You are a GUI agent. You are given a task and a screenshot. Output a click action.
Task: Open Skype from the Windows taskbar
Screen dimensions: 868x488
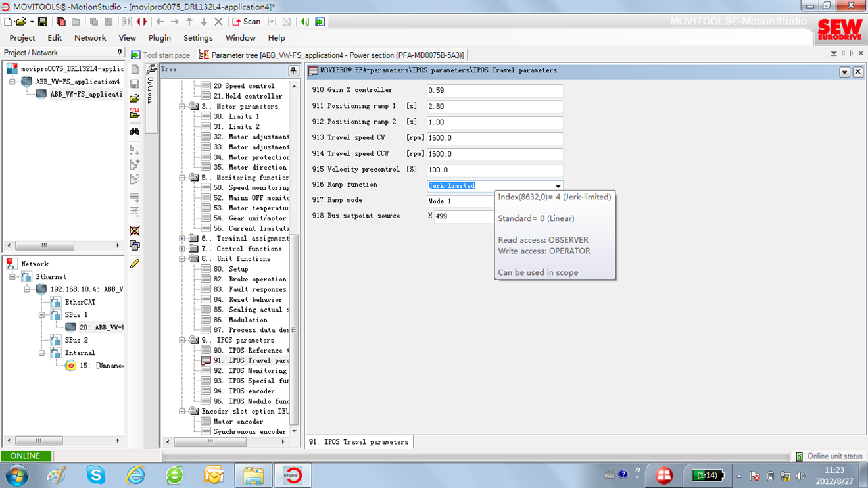pyautogui.click(x=96, y=474)
